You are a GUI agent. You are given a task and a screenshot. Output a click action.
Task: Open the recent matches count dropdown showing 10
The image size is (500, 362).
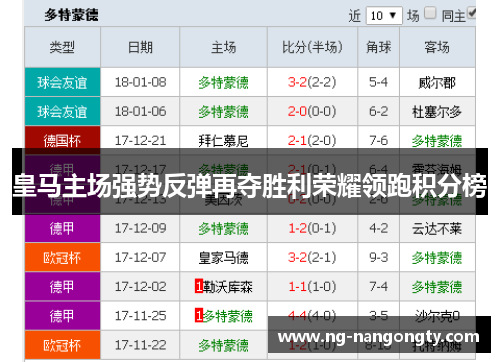click(384, 16)
